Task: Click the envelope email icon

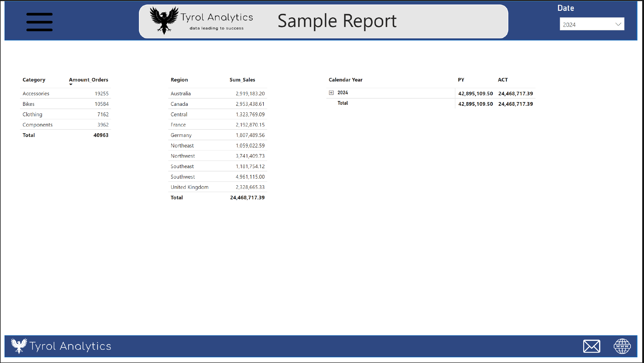Action: click(591, 346)
